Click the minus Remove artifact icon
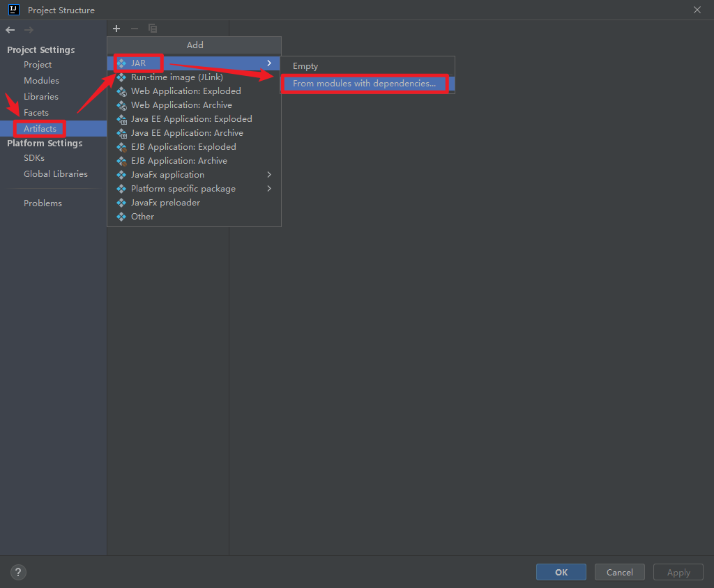 (x=135, y=29)
